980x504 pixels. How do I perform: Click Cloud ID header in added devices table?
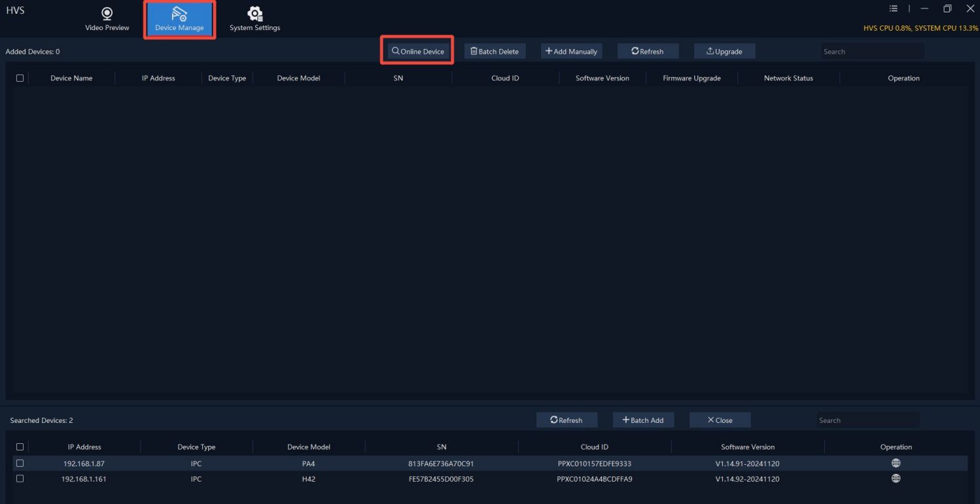point(505,78)
